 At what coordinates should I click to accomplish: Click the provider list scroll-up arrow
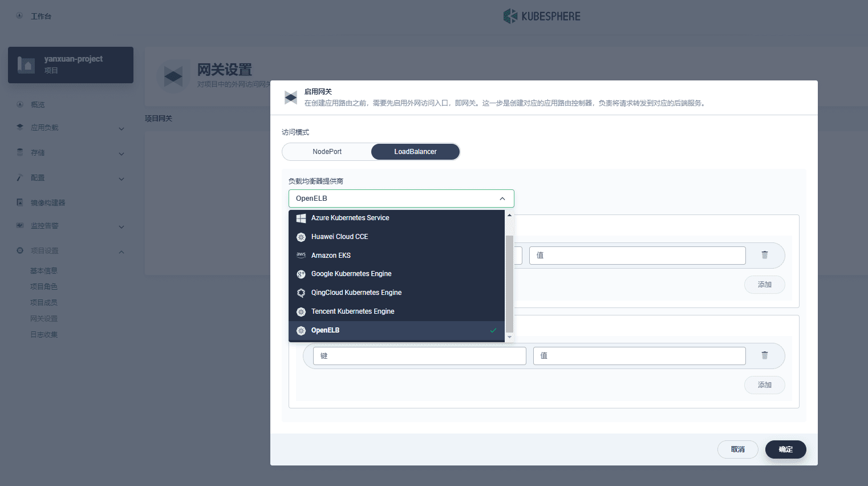(x=509, y=215)
